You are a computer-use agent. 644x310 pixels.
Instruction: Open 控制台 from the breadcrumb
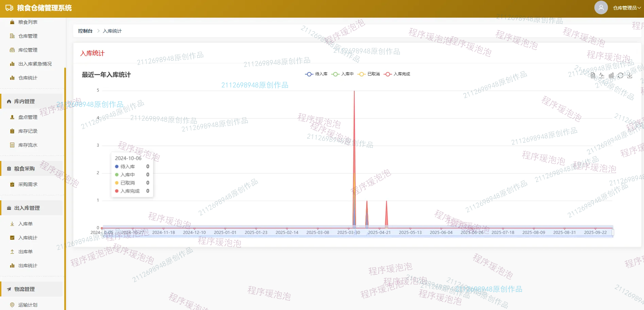[x=84, y=31]
